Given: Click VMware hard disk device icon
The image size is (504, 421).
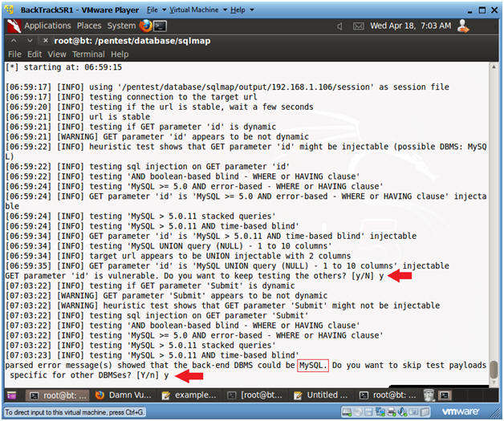Looking at the screenshot, I should click(347, 411).
